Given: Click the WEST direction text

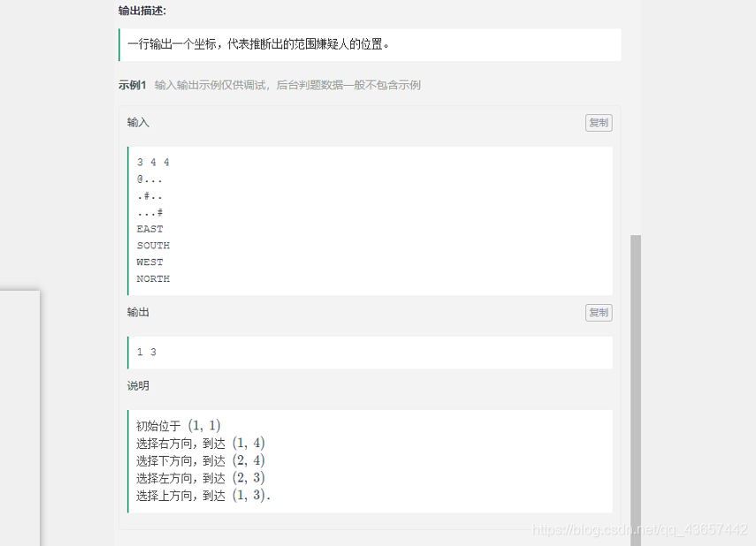Looking at the screenshot, I should 149,262.
